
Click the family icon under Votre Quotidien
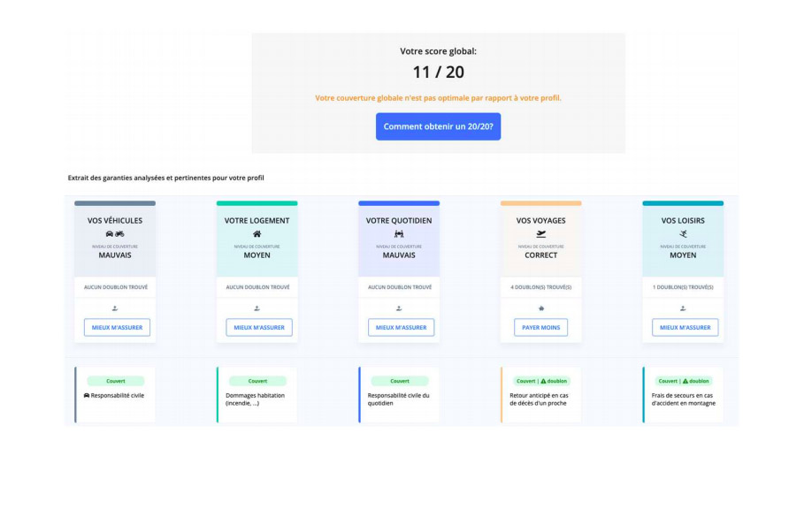click(399, 234)
